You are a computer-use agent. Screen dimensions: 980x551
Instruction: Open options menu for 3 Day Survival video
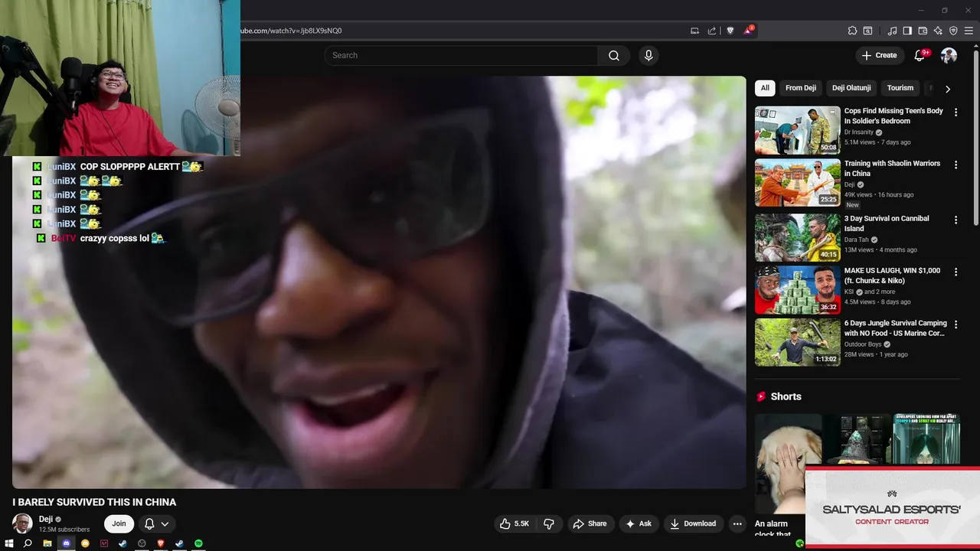[955, 220]
